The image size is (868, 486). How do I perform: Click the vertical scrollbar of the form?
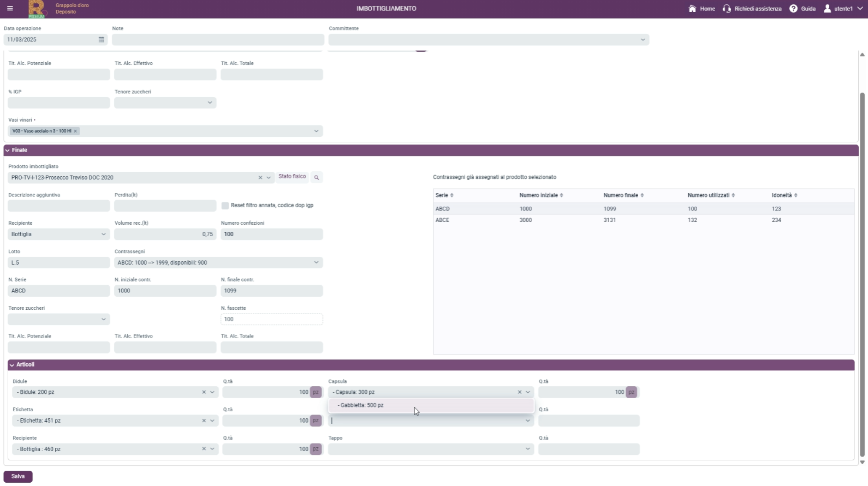click(x=863, y=274)
